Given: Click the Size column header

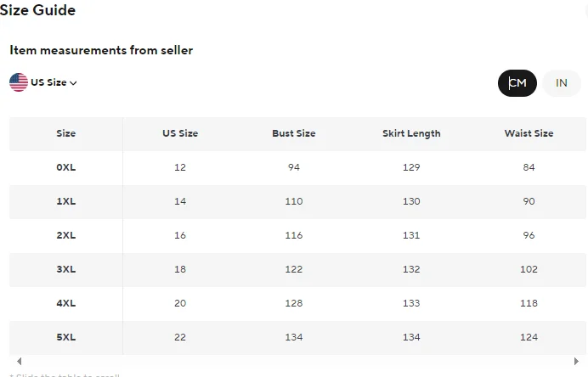Looking at the screenshot, I should pos(66,133).
